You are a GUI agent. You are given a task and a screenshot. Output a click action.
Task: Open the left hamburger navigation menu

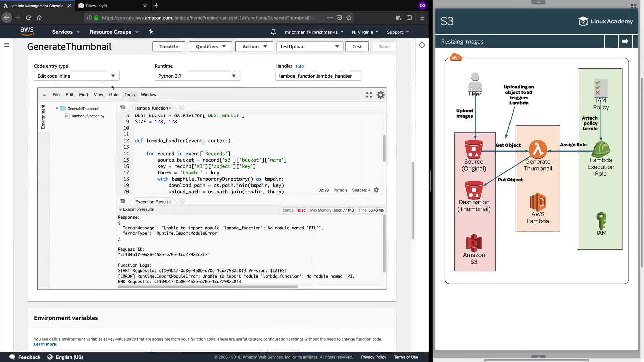point(7,45)
